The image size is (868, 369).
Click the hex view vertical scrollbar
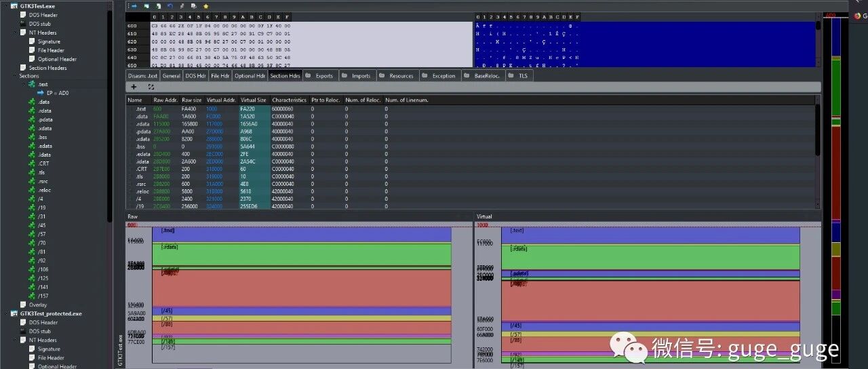point(818,39)
